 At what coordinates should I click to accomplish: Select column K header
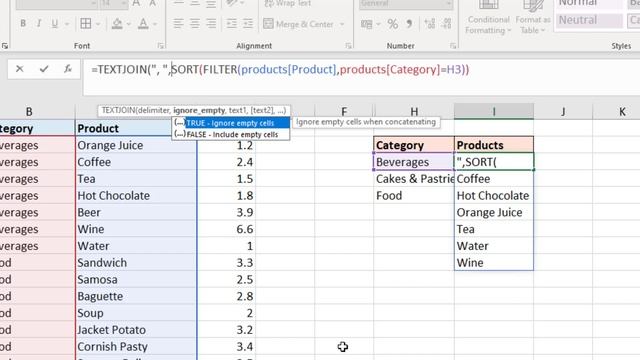coord(622,111)
